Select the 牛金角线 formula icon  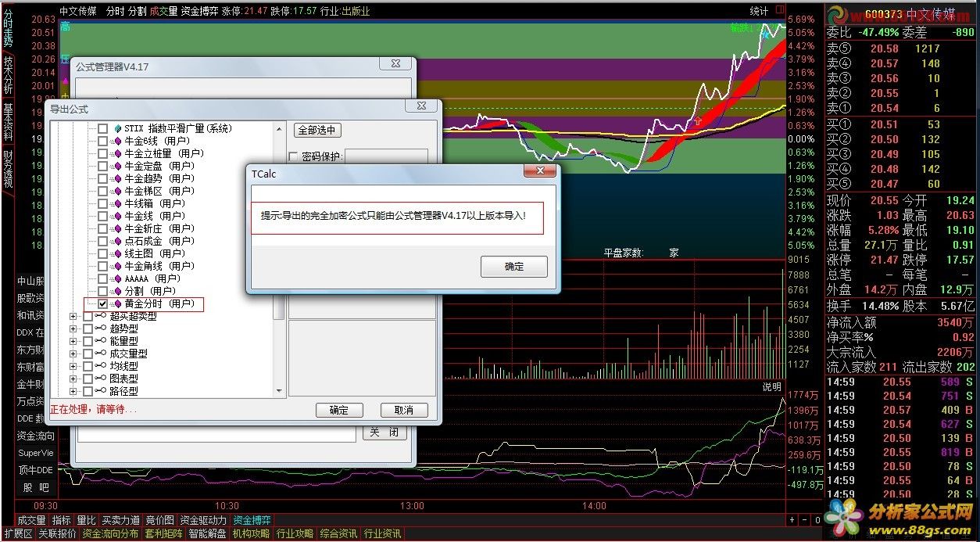pyautogui.click(x=118, y=266)
